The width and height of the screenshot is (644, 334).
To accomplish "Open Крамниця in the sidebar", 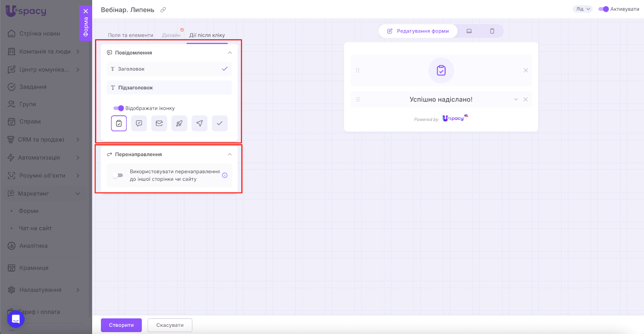I will 34,268.
